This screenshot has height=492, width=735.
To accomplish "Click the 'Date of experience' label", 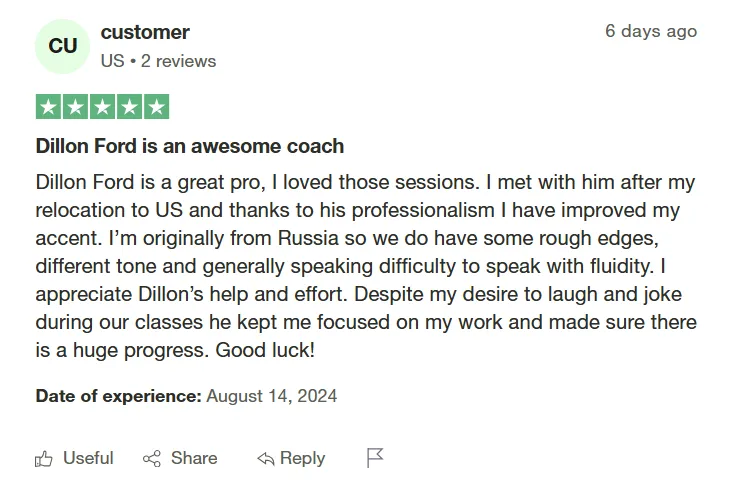I will [119, 396].
